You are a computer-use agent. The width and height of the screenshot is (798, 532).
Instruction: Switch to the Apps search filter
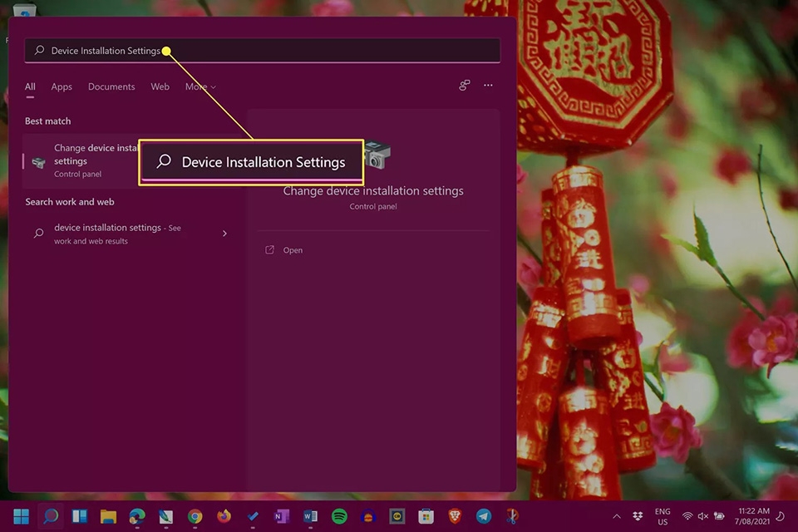(61, 86)
